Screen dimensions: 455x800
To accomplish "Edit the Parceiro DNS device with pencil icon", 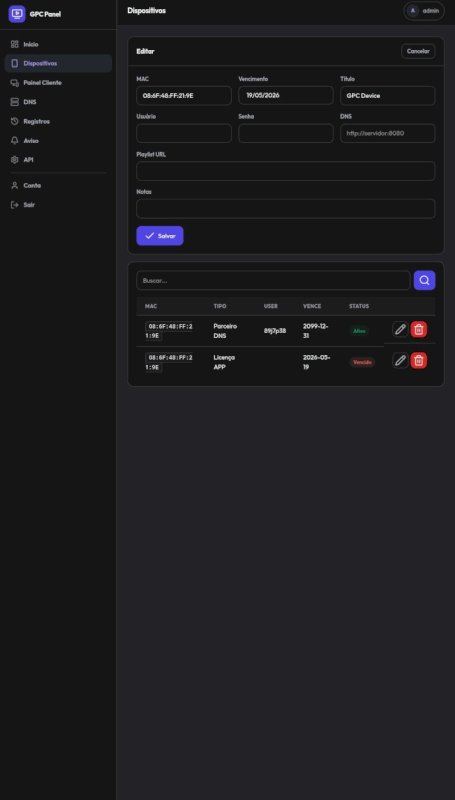I will point(400,330).
